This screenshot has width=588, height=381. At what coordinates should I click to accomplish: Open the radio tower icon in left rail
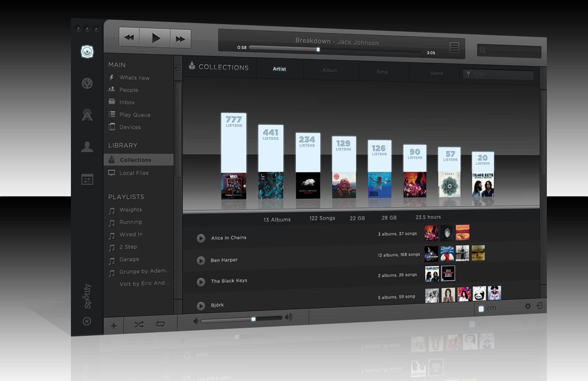click(x=87, y=115)
